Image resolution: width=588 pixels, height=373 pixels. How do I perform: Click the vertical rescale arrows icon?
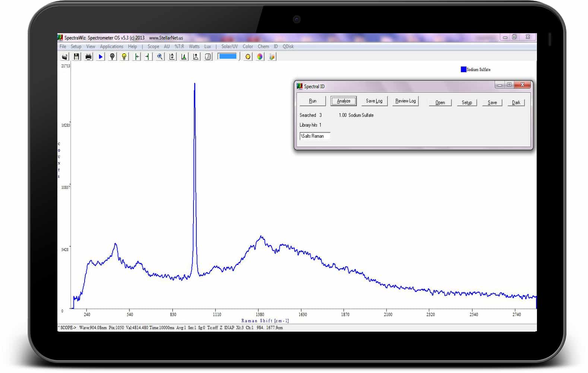pos(172,57)
